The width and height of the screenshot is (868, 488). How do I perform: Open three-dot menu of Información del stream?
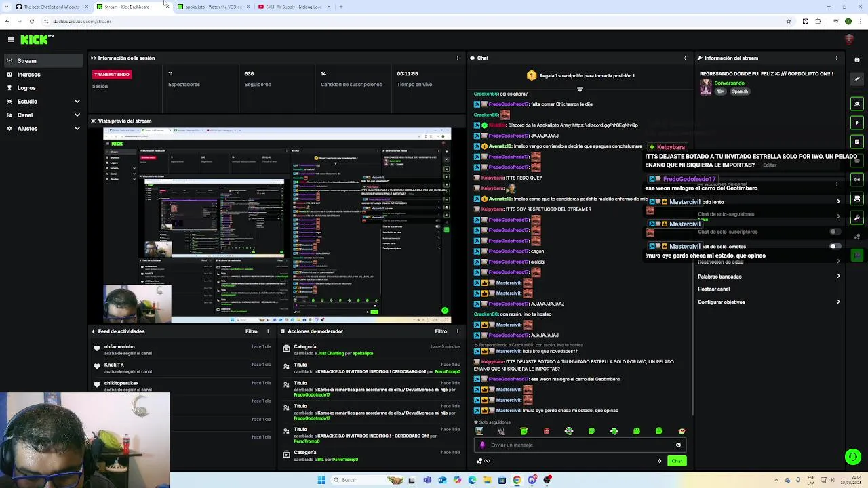836,58
